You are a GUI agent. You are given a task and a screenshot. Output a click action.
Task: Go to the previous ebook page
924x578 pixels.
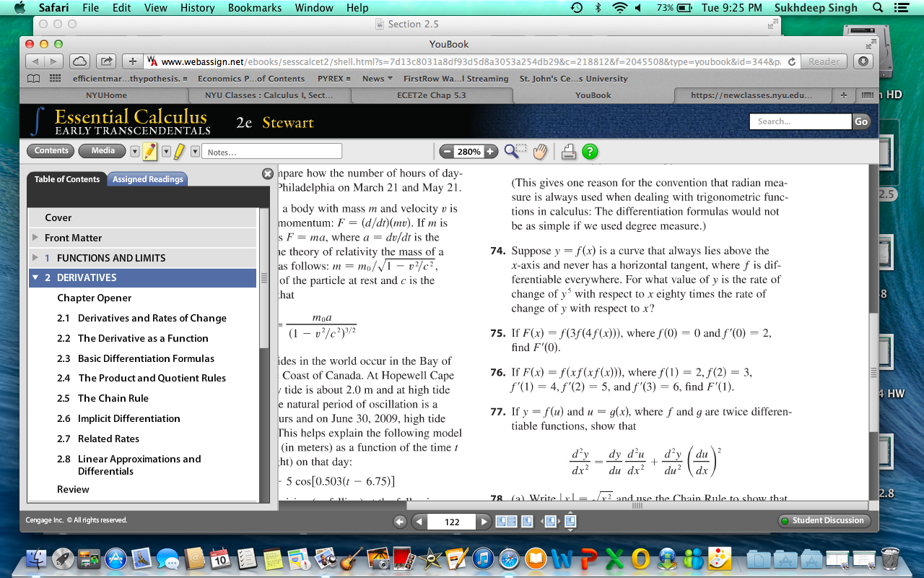[x=419, y=522]
